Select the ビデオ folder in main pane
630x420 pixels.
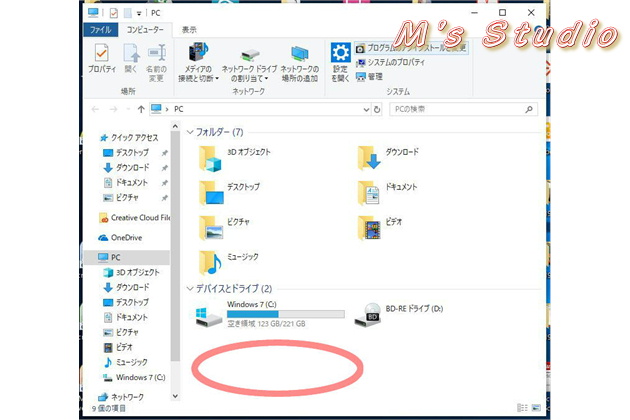(380, 228)
